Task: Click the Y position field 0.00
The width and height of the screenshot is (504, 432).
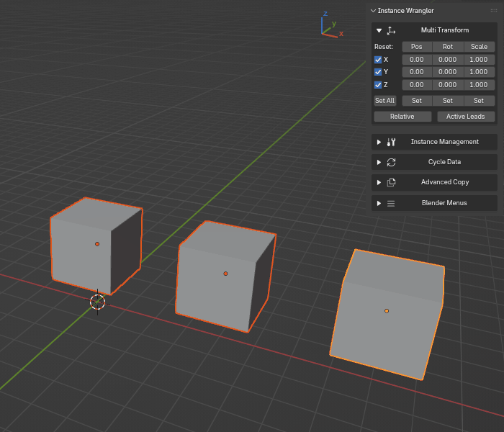Action: tap(417, 72)
